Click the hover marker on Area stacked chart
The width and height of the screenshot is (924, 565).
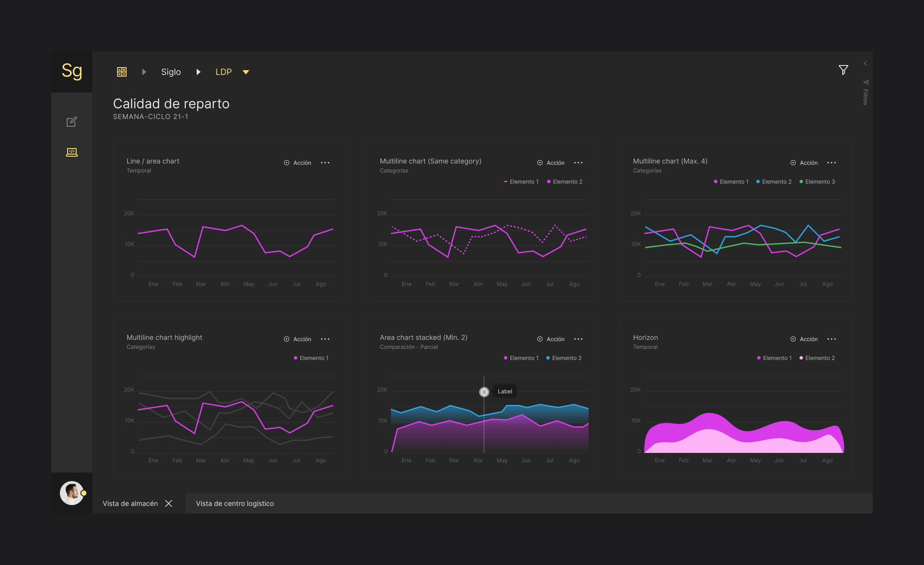[484, 392]
